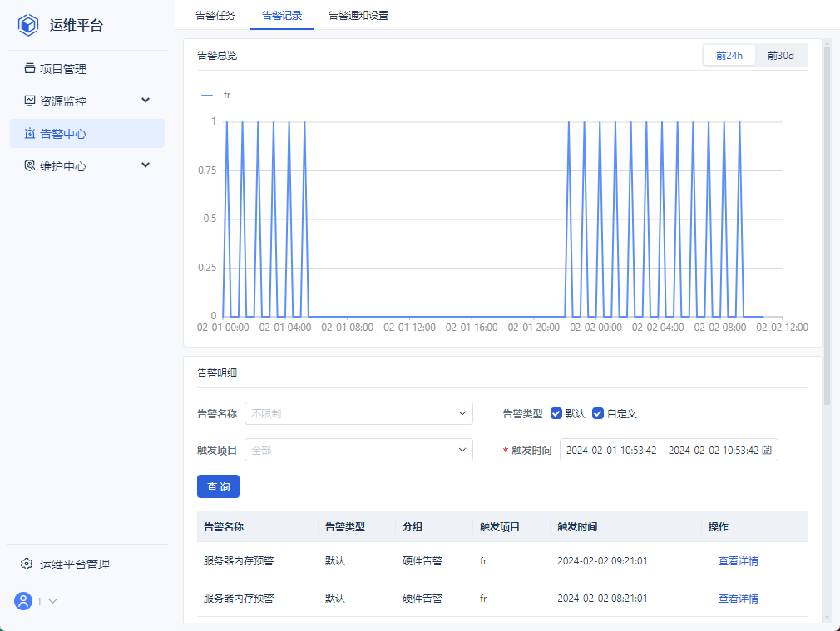Click the 查询 button

(218, 486)
